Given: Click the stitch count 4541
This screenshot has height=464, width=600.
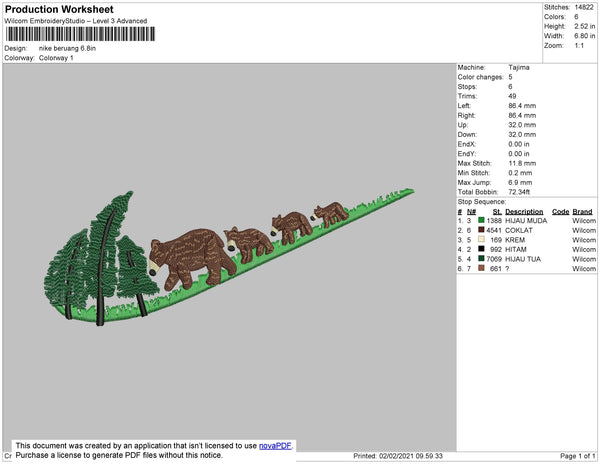Looking at the screenshot, I should (x=494, y=230).
